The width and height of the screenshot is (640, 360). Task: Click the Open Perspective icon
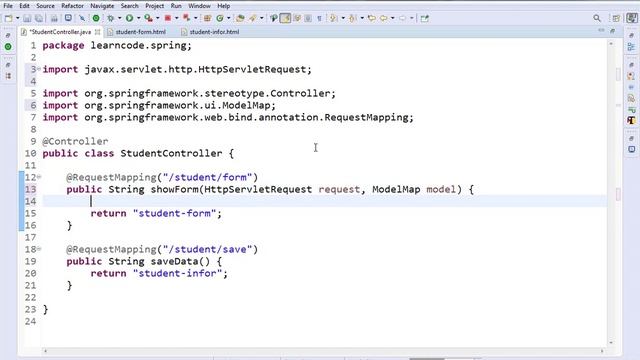(x=616, y=18)
